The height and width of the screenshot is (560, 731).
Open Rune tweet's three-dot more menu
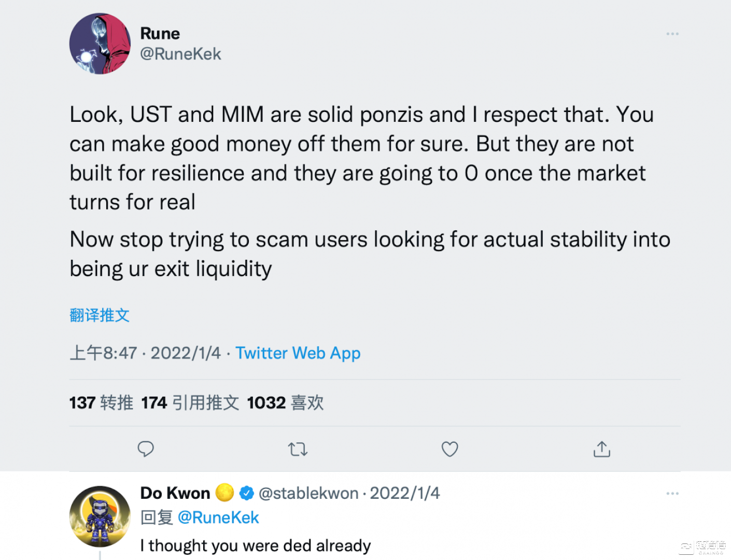pyautogui.click(x=672, y=34)
